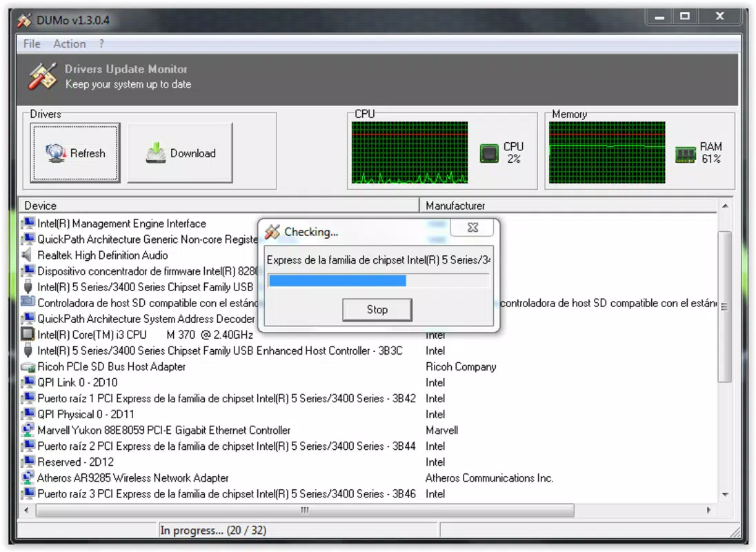Click the DUMo title bar app icon
756x552 pixels.
(25, 20)
